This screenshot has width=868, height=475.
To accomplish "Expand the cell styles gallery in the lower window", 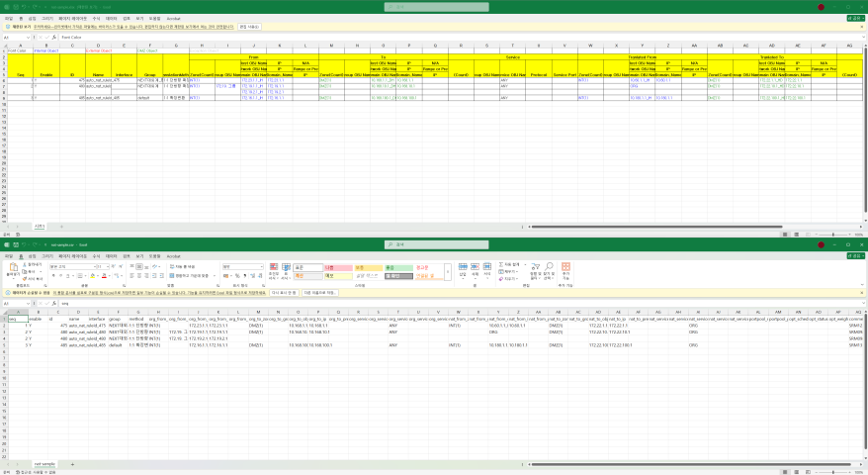I will (x=447, y=271).
